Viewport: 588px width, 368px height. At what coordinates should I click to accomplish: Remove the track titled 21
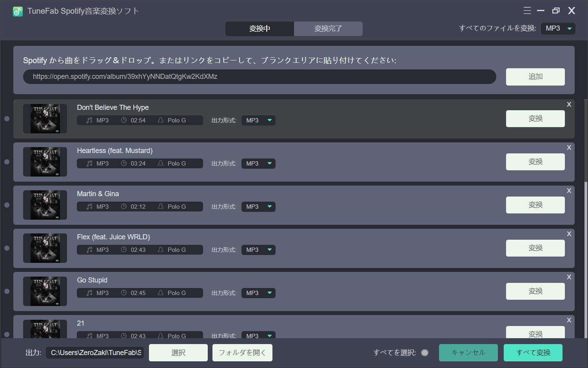(569, 320)
